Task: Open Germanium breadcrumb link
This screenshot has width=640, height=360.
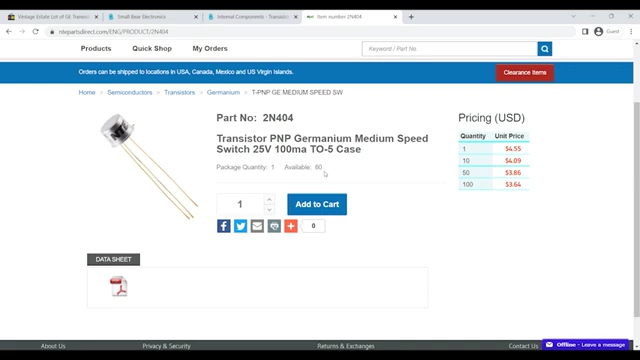Action: point(223,93)
